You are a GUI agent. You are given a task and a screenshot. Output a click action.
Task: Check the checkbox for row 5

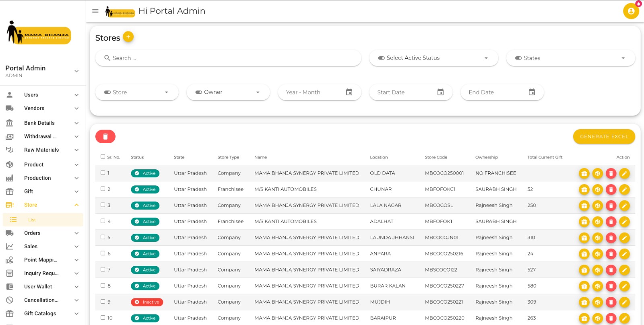pos(103,237)
